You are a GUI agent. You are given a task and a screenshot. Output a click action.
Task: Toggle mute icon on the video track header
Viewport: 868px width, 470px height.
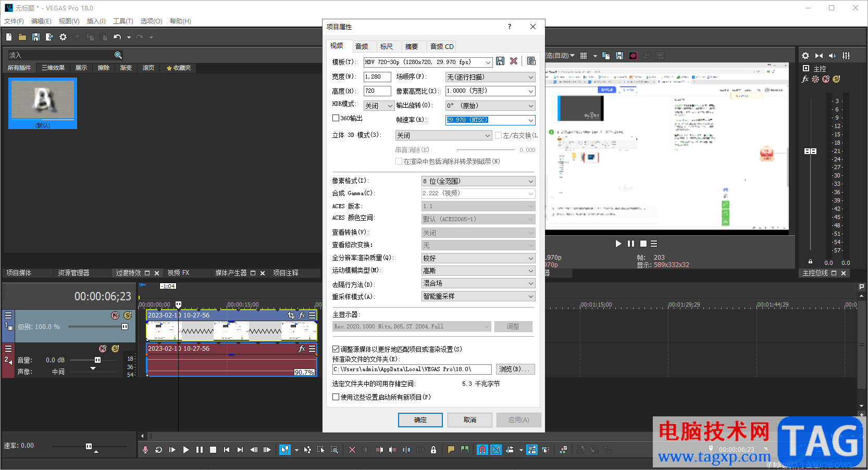[115, 315]
